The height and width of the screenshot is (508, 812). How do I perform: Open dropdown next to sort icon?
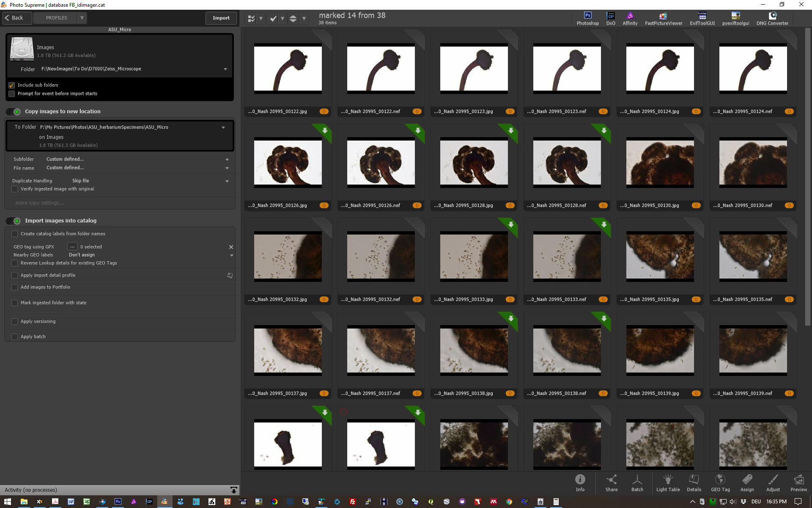tap(304, 18)
